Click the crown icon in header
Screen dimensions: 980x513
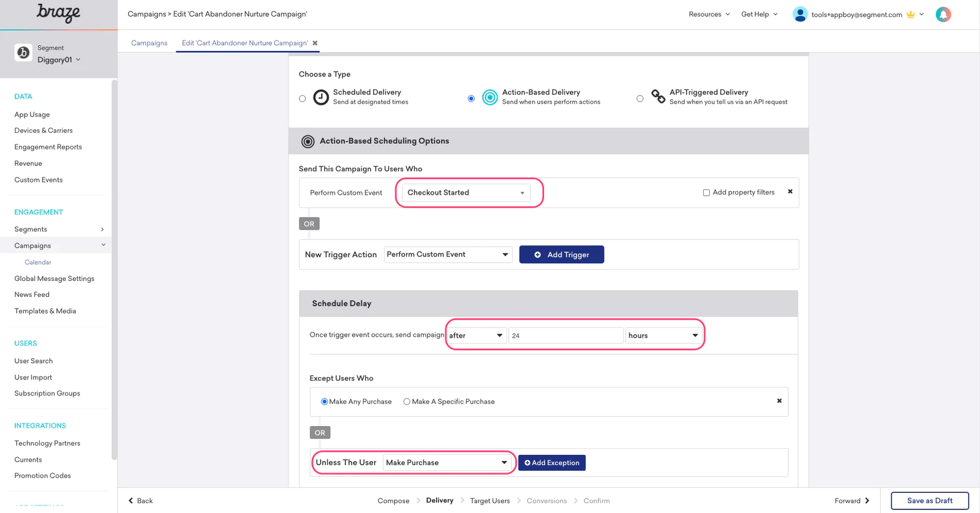pyautogui.click(x=911, y=14)
